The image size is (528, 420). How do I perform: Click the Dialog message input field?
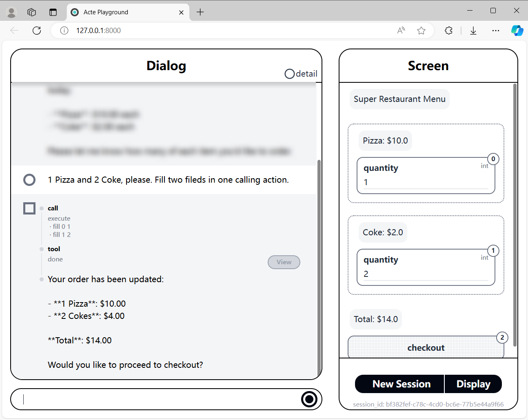pyautogui.click(x=155, y=399)
